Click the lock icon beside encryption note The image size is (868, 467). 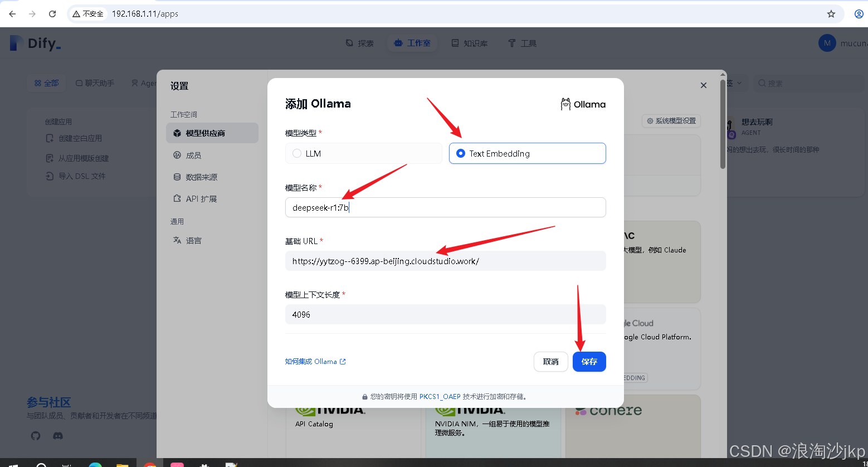365,397
